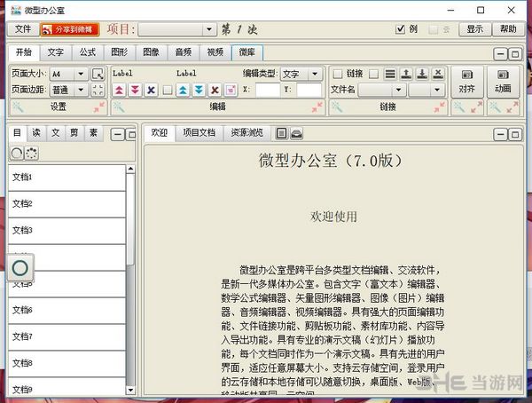
Task: Switch to the 文字 ribbon tab
Action: pyautogui.click(x=55, y=52)
